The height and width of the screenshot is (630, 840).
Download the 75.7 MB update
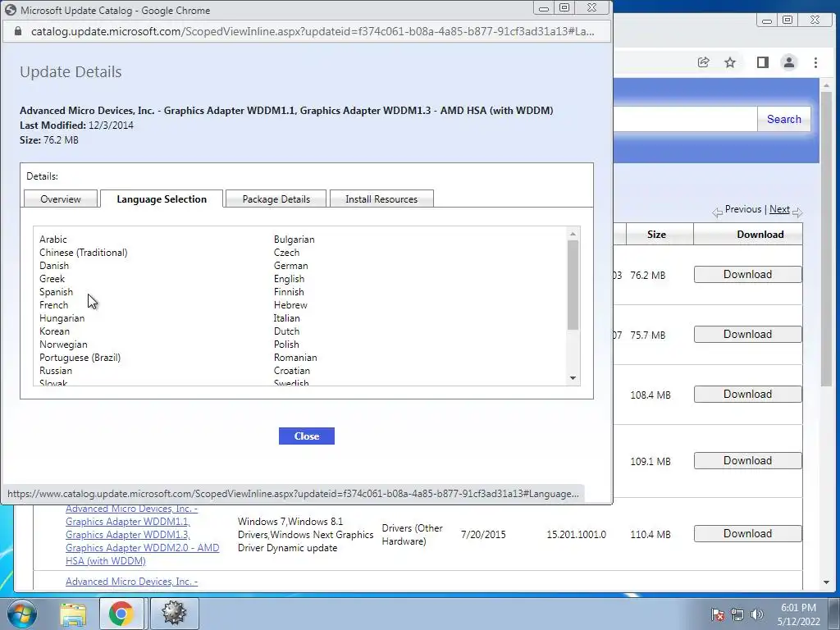pyautogui.click(x=748, y=335)
